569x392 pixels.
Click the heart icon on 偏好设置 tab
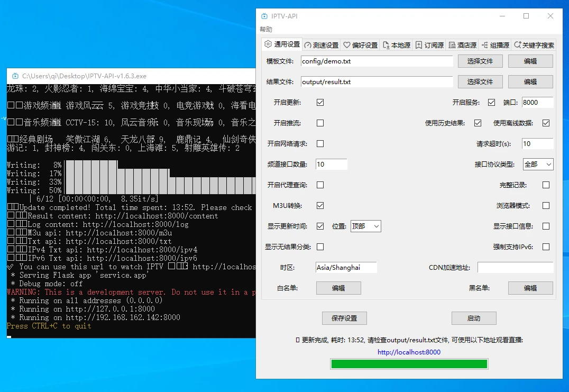point(347,45)
